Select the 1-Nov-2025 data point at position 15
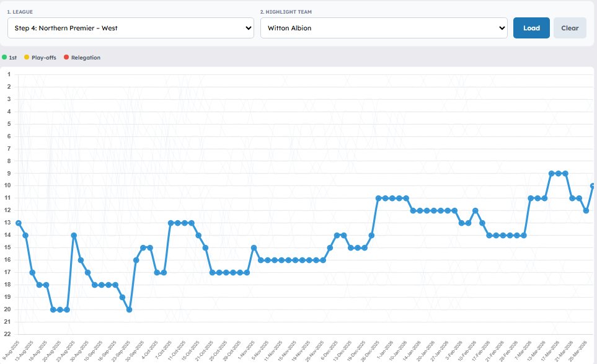The width and height of the screenshot is (597, 364). click(x=254, y=248)
